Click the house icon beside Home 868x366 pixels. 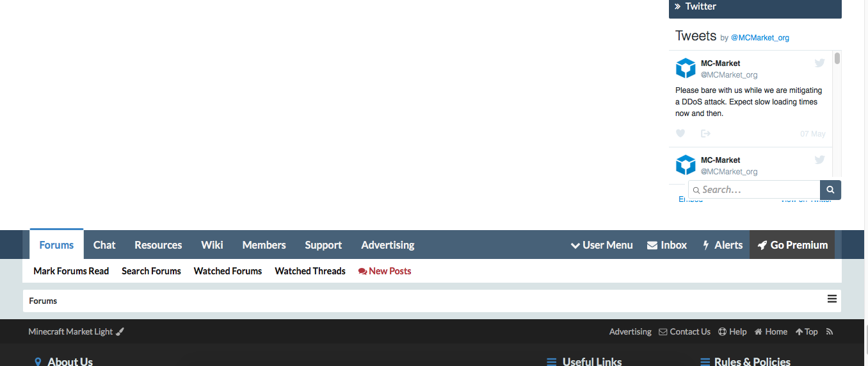pos(759,331)
